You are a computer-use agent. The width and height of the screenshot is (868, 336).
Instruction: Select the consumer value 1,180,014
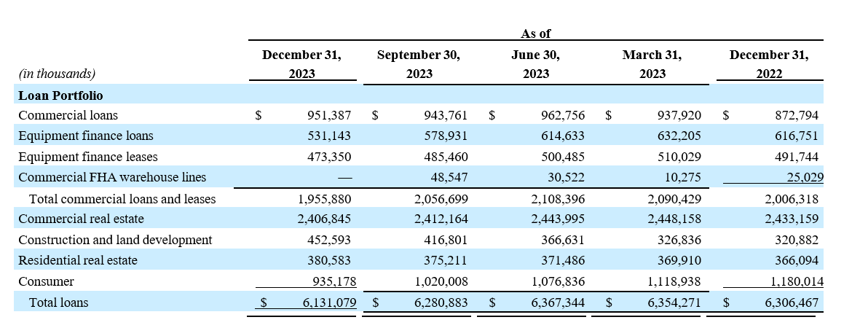[x=791, y=281]
